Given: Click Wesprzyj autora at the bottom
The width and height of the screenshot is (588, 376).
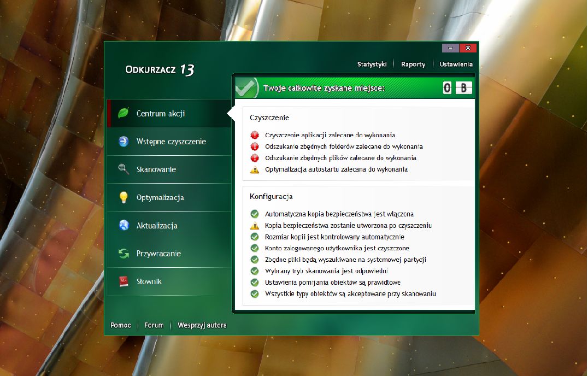Looking at the screenshot, I should [x=202, y=325].
